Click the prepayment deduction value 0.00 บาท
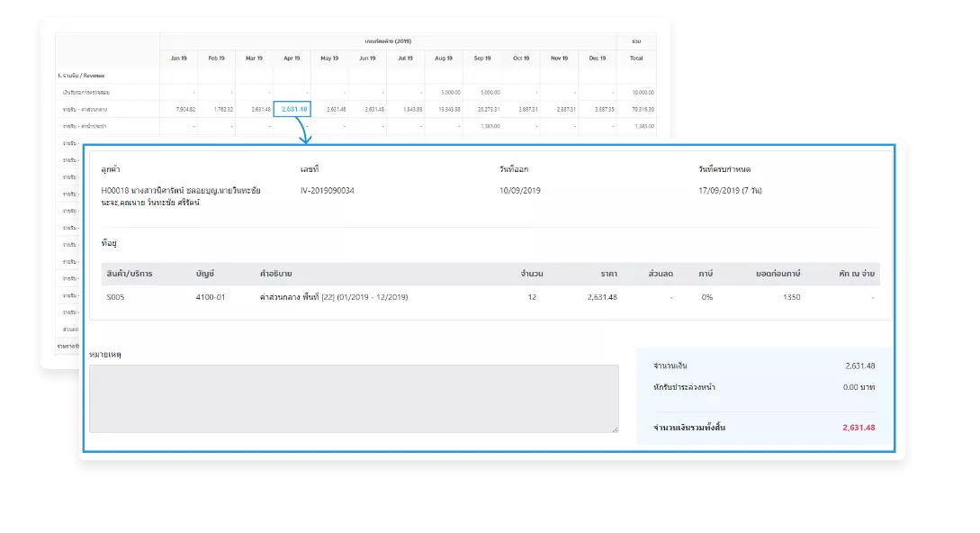This screenshot has height=533, width=980. pos(859,387)
